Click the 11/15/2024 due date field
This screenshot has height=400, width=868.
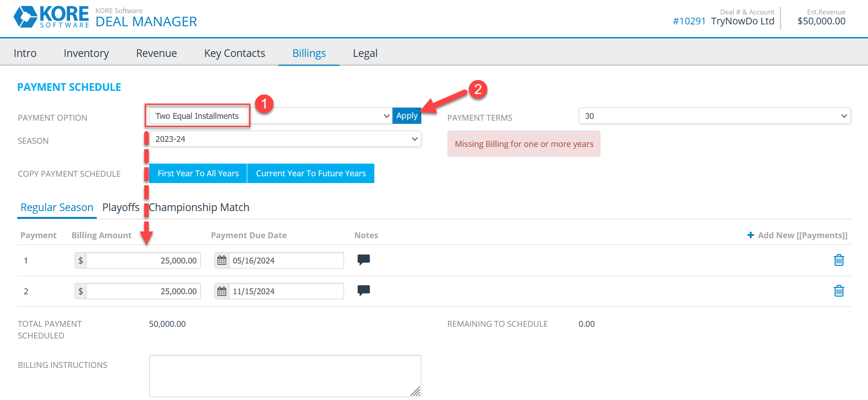point(286,291)
